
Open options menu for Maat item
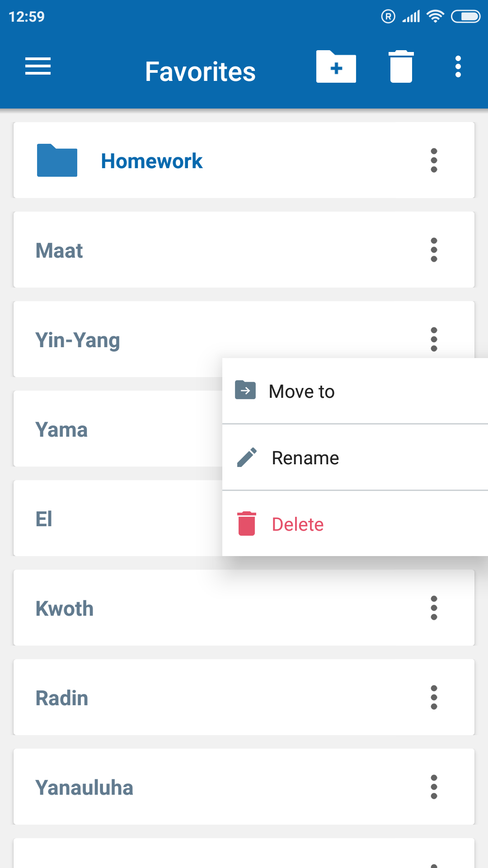point(434,250)
